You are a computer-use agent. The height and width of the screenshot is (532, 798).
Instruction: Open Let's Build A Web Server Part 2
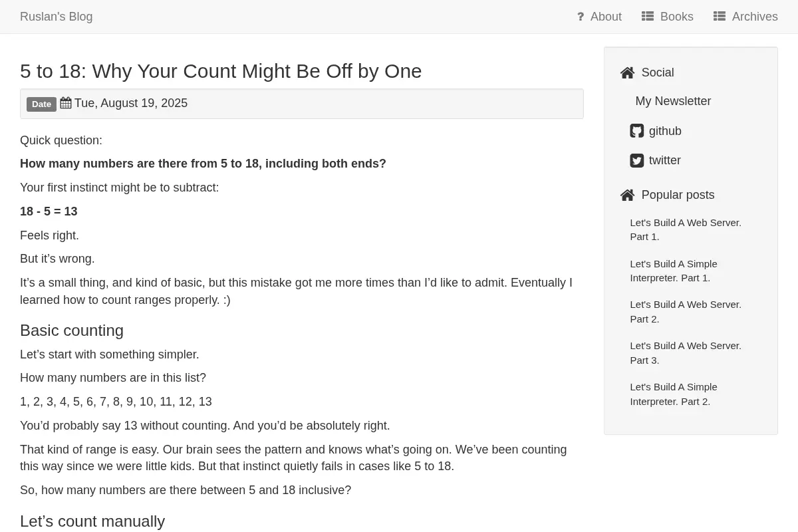686,312
